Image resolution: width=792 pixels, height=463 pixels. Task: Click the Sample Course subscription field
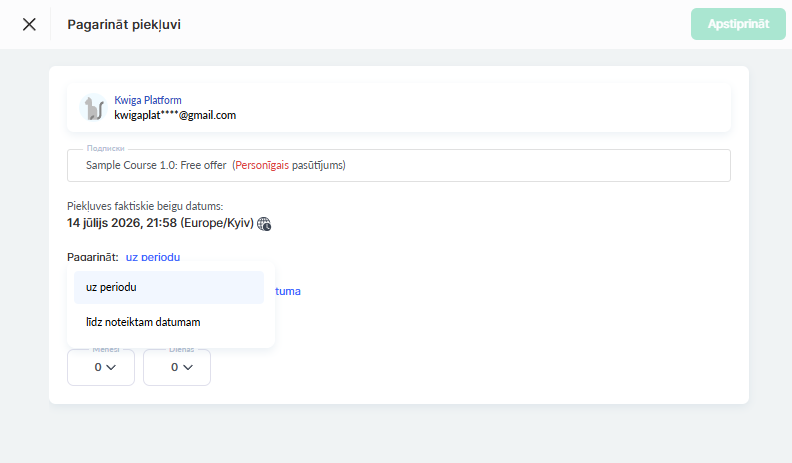pos(399,165)
